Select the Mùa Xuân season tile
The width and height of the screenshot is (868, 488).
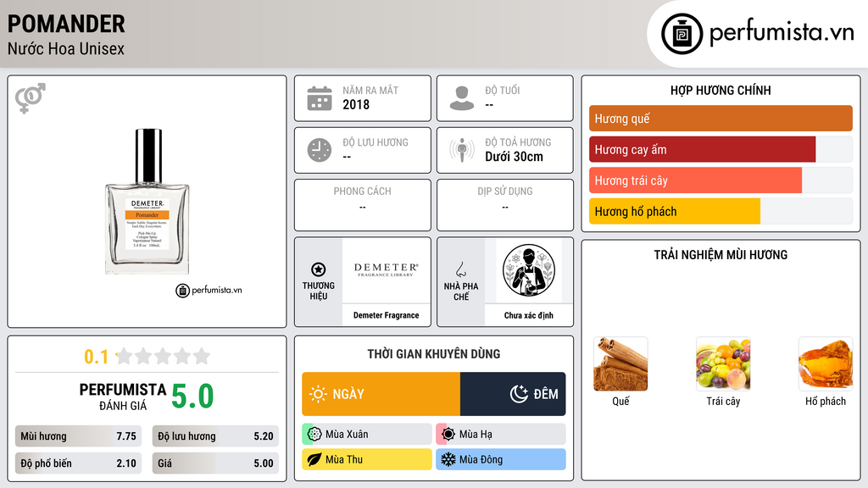point(367,435)
